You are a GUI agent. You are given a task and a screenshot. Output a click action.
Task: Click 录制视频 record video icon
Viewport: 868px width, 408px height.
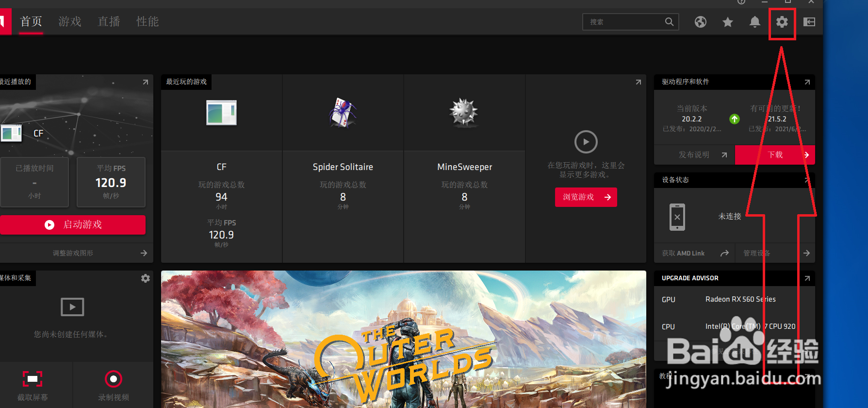pos(113,379)
